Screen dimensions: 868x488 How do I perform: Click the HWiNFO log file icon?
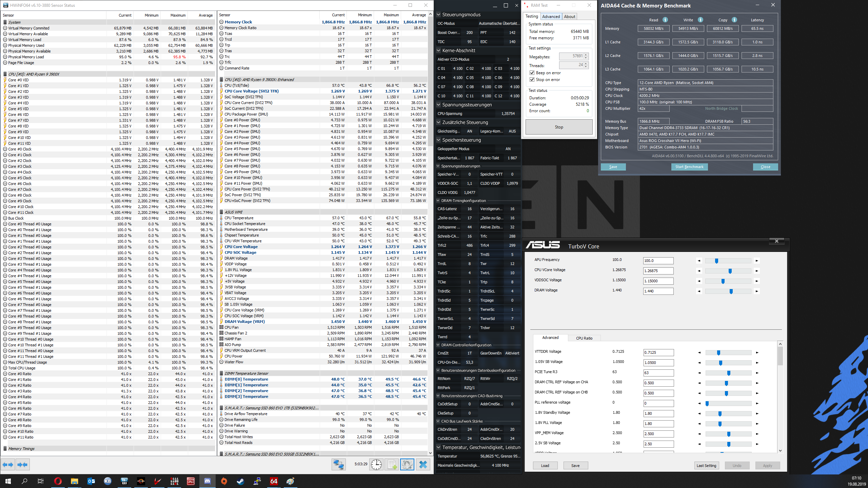(x=391, y=465)
